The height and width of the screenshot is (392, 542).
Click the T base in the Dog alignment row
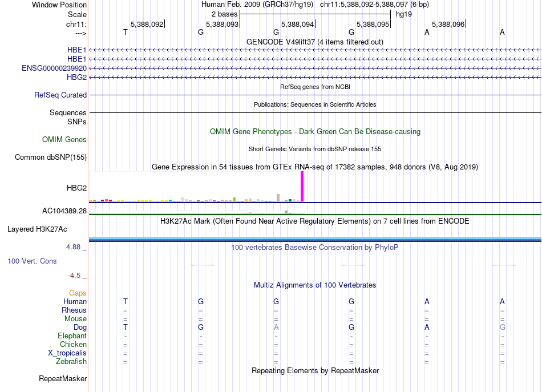pyautogui.click(x=126, y=327)
